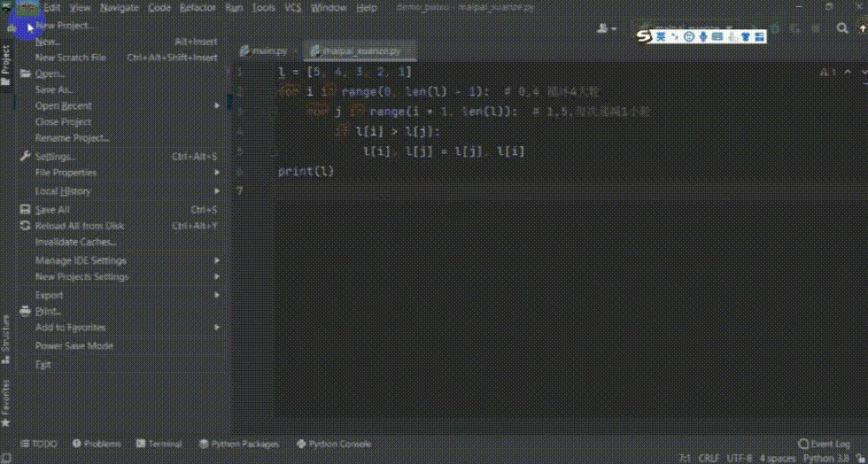The width and height of the screenshot is (868, 464).
Task: Open the Favorites tool window
Action: pos(5,403)
